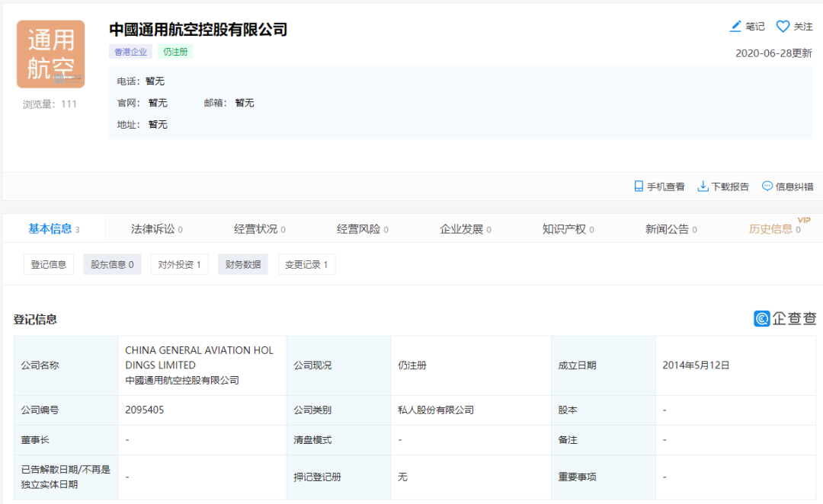
Task: Click the 财务数据 button
Action: 243,264
